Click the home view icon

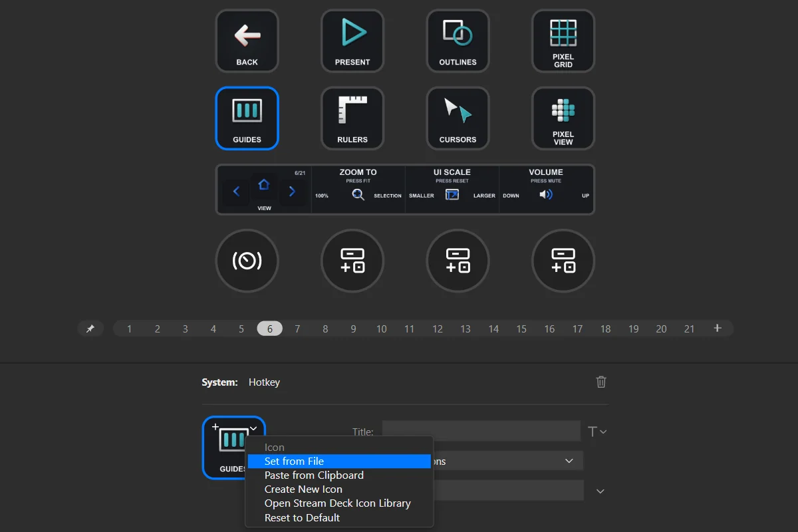coord(264,185)
